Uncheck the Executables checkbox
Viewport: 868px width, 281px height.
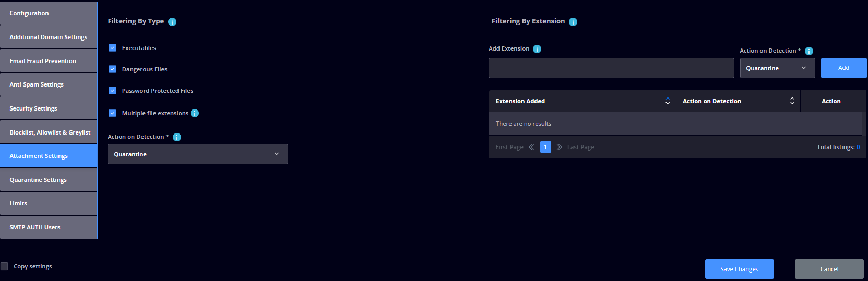coord(112,47)
